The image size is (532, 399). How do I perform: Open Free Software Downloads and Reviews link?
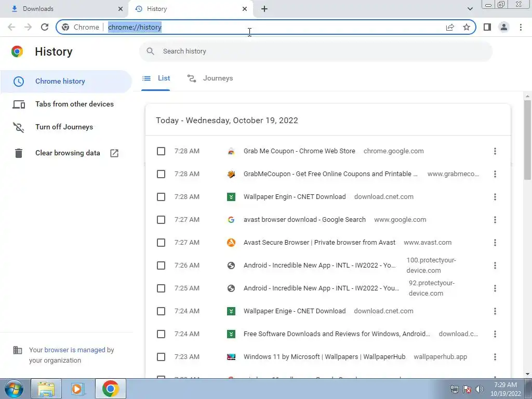click(337, 334)
